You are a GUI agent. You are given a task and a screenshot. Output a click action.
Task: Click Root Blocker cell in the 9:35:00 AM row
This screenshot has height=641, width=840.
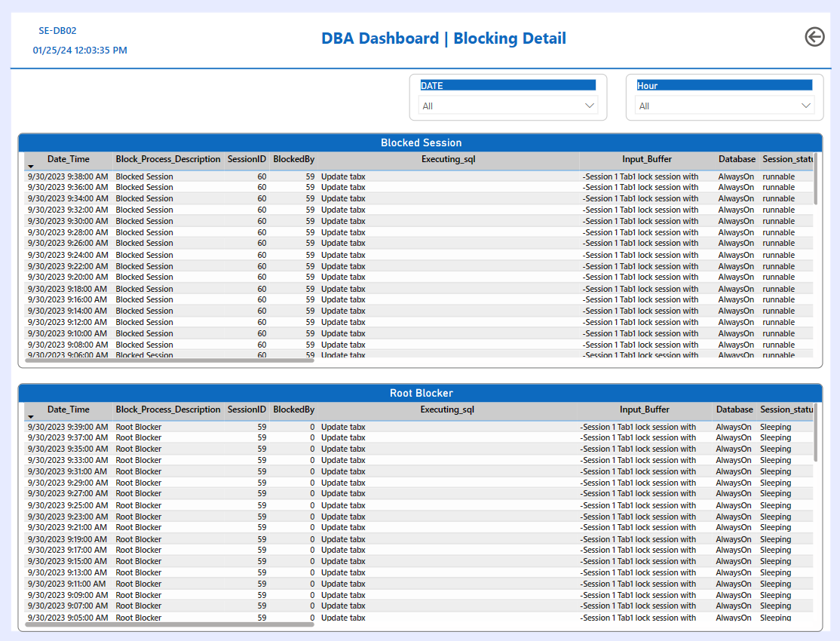pyautogui.click(x=138, y=449)
